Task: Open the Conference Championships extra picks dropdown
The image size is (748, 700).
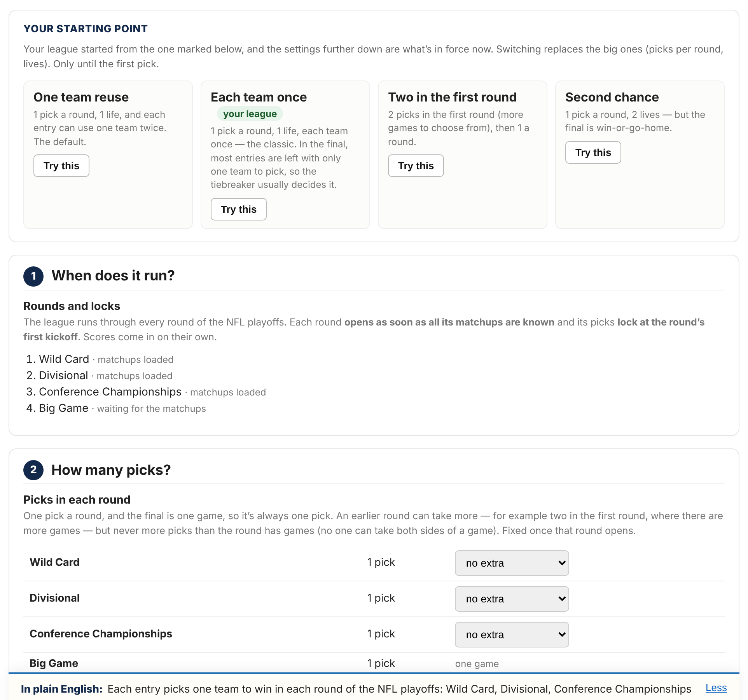Action: (x=512, y=635)
